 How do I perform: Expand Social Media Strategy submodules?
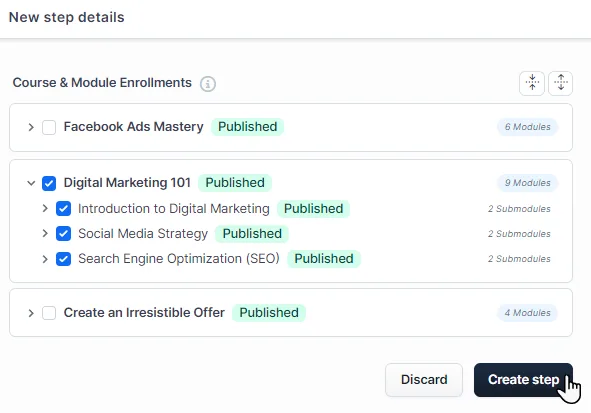click(45, 234)
